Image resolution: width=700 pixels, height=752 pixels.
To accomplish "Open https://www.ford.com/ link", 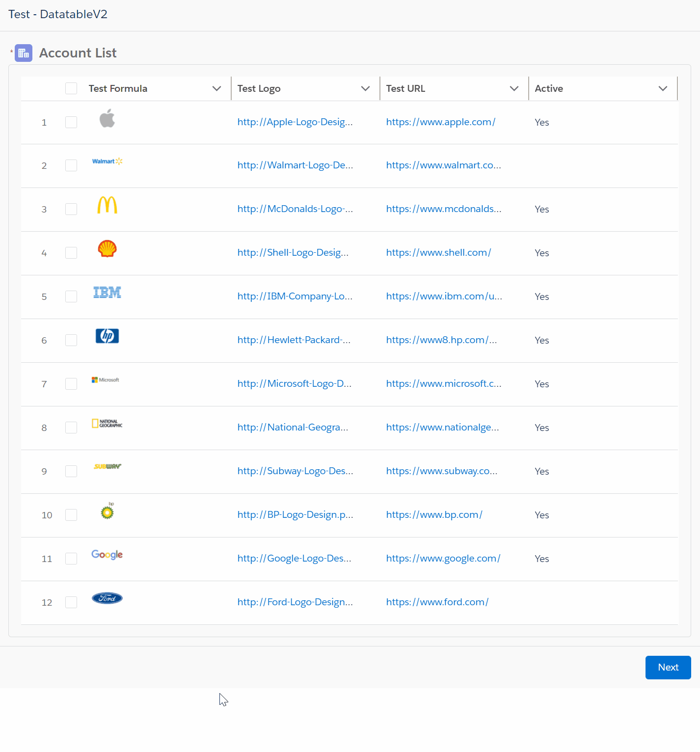I will pos(437,602).
